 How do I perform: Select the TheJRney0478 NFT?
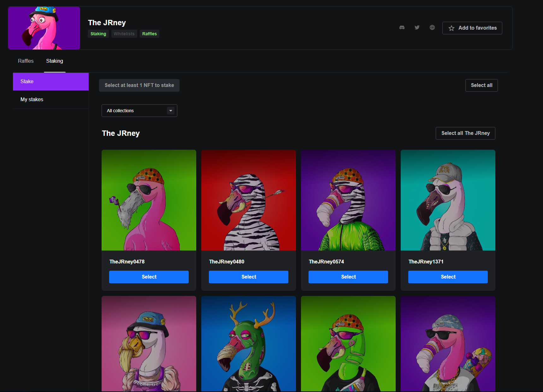click(149, 277)
